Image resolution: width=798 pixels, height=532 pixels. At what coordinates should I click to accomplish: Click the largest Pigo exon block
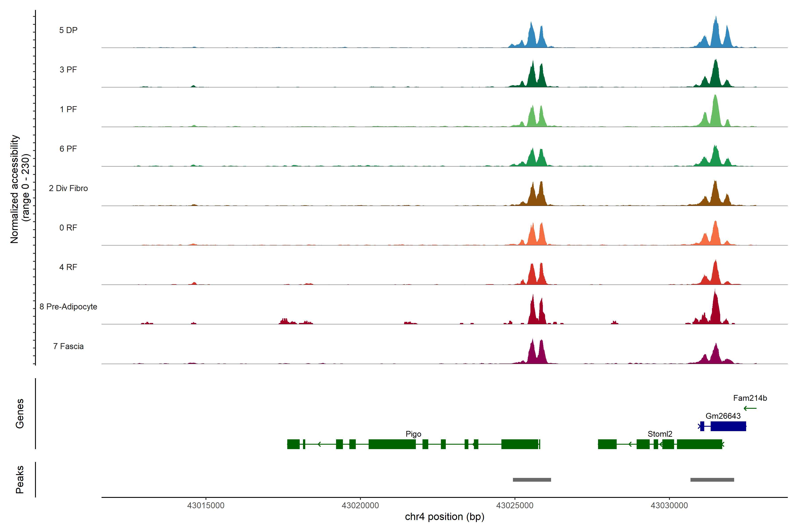coord(392,444)
